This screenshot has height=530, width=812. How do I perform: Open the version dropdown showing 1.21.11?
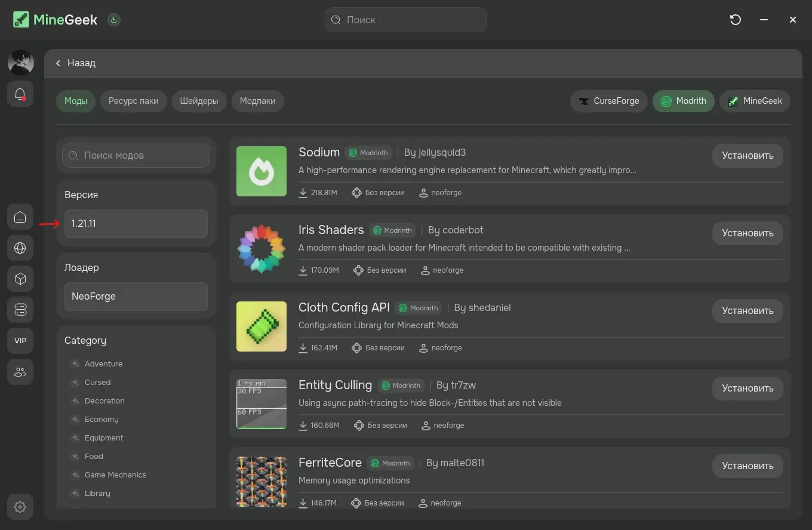tap(136, 224)
